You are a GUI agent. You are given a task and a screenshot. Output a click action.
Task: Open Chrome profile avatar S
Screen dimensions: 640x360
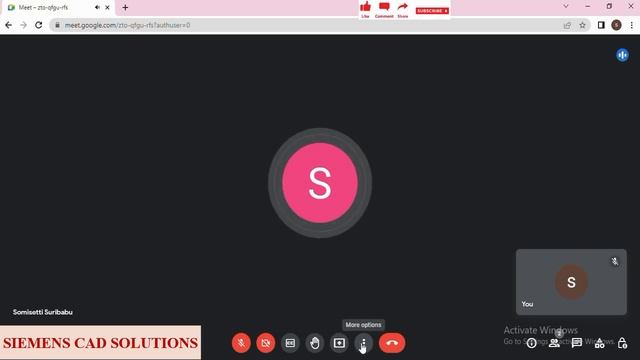616,25
